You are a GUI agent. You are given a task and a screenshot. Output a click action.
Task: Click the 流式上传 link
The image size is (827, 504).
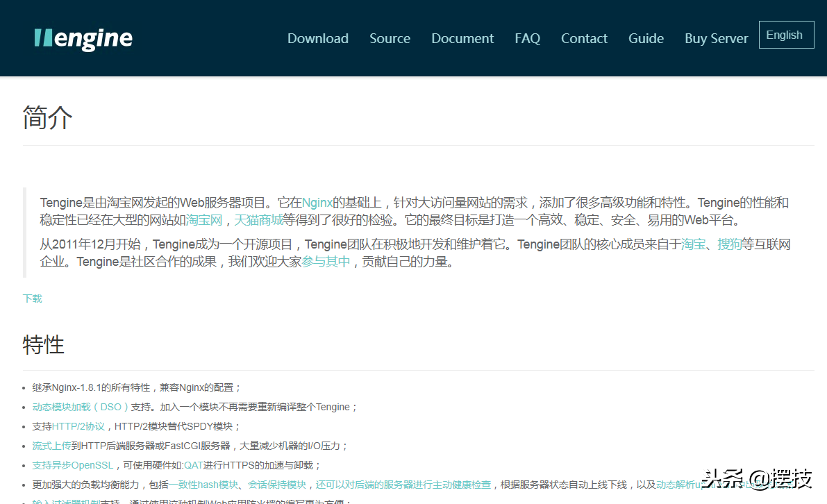[x=51, y=446]
